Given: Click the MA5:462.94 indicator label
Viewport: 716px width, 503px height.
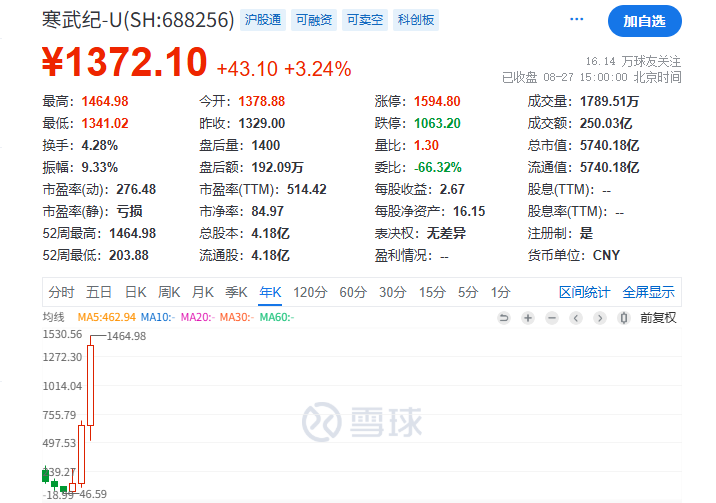Looking at the screenshot, I should coord(107,317).
